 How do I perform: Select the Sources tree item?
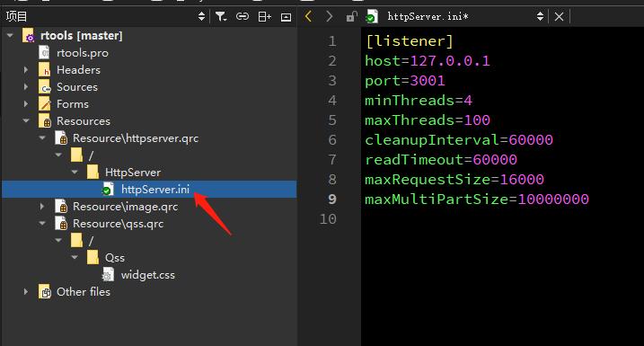[77, 87]
